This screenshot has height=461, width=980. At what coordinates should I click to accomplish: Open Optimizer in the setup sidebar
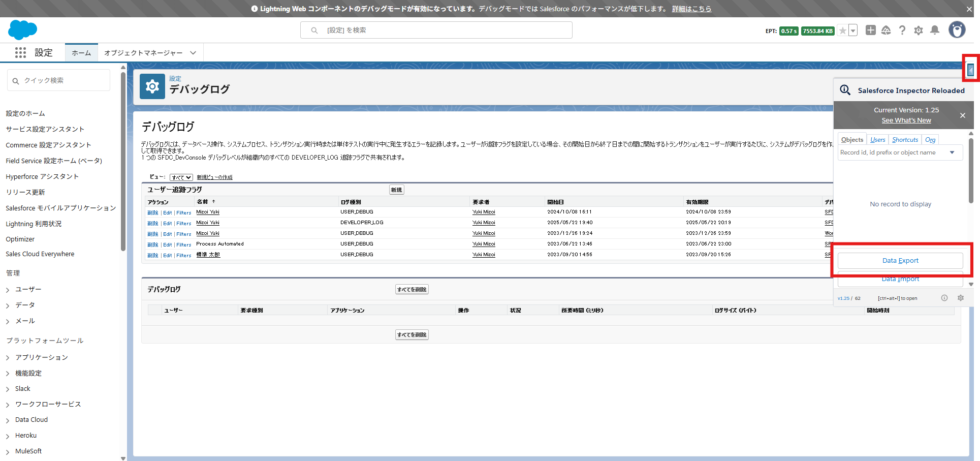tap(20, 239)
